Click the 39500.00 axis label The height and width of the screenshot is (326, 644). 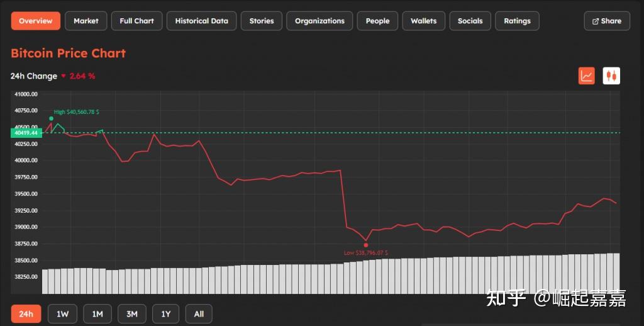click(26, 194)
